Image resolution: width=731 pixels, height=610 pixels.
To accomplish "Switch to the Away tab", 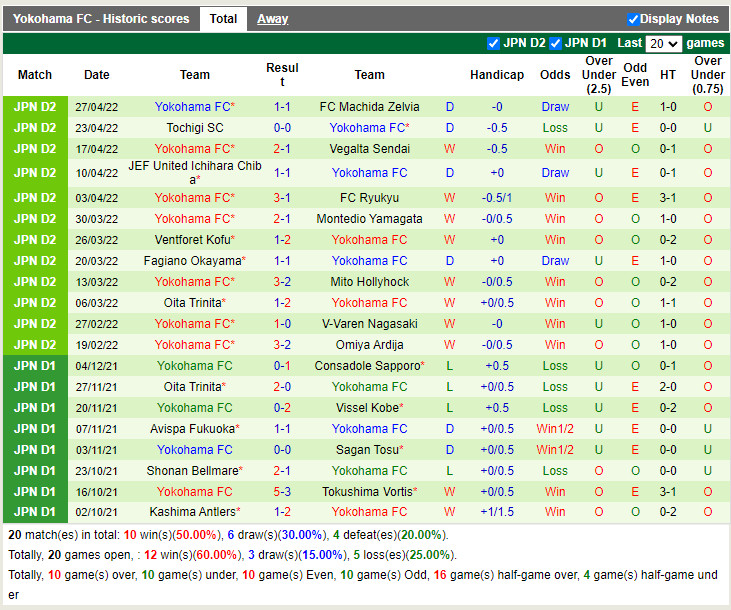I will (272, 19).
